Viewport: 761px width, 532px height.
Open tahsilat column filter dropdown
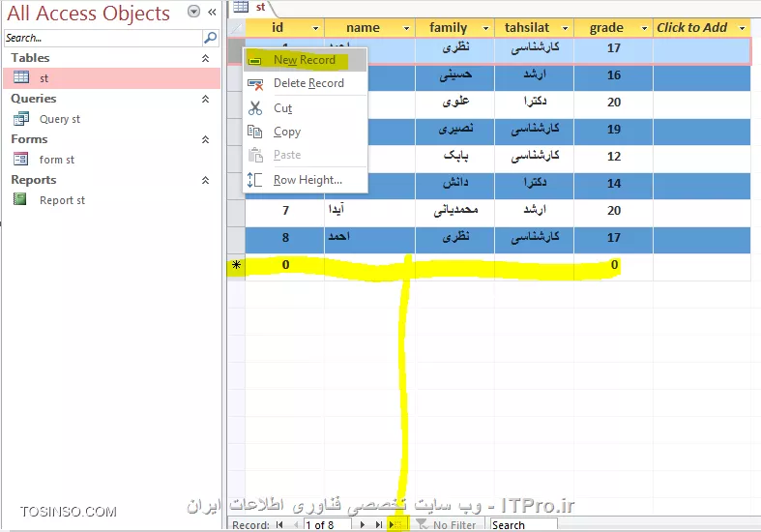pyautogui.click(x=565, y=29)
